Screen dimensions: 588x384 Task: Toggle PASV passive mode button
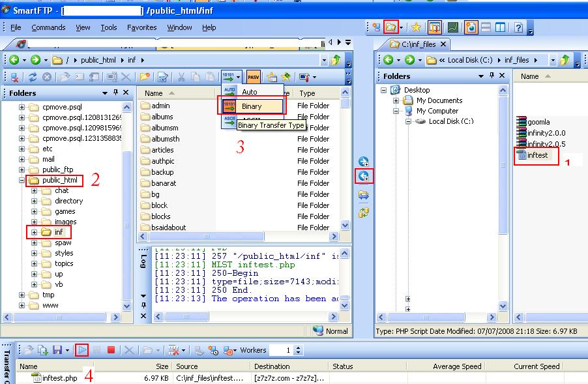coord(254,78)
